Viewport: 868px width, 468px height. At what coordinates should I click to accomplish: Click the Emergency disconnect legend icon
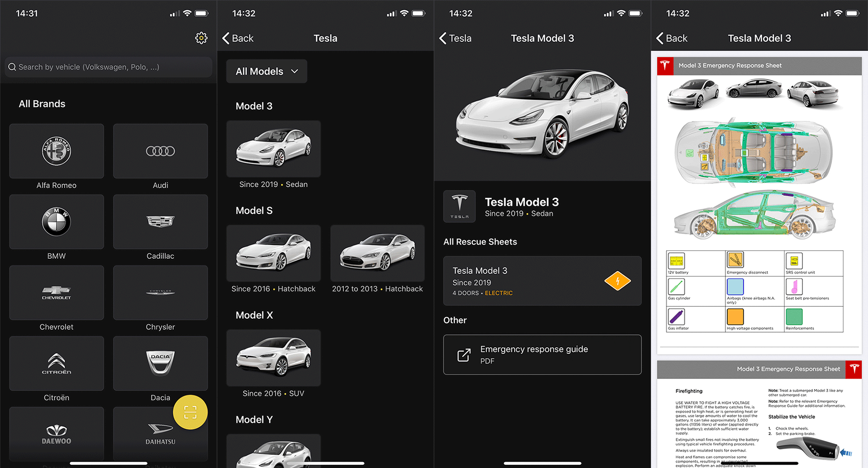[x=735, y=260]
